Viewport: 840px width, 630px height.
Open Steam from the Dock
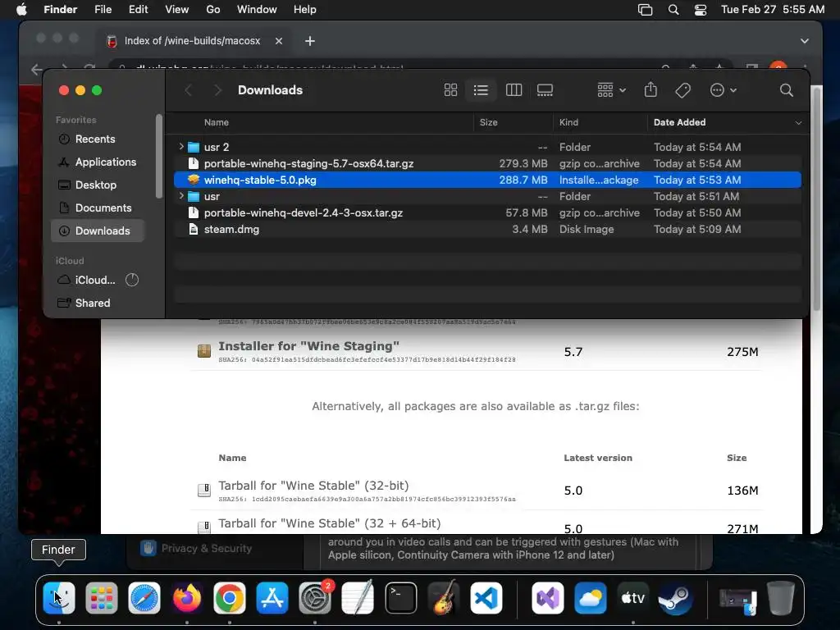pyautogui.click(x=675, y=598)
